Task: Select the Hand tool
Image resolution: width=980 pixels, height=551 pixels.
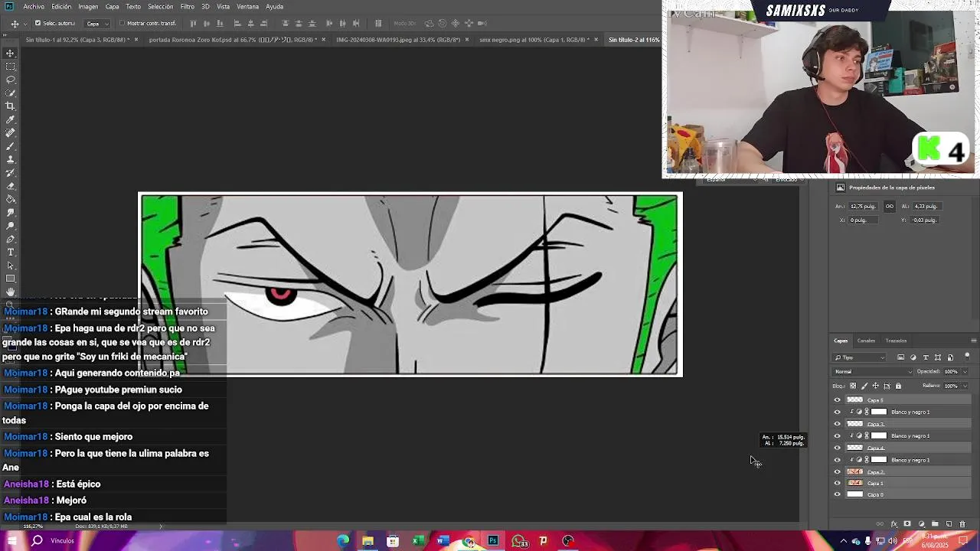Action: pos(10,292)
